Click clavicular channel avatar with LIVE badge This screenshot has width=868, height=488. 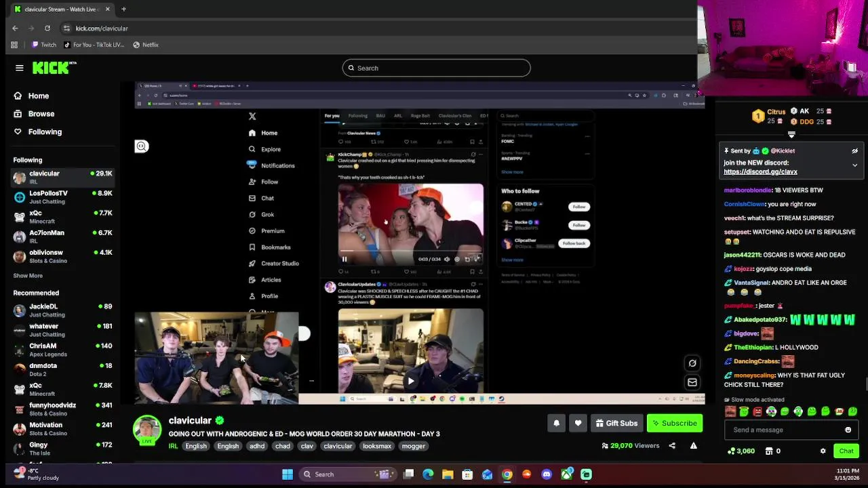tap(147, 430)
